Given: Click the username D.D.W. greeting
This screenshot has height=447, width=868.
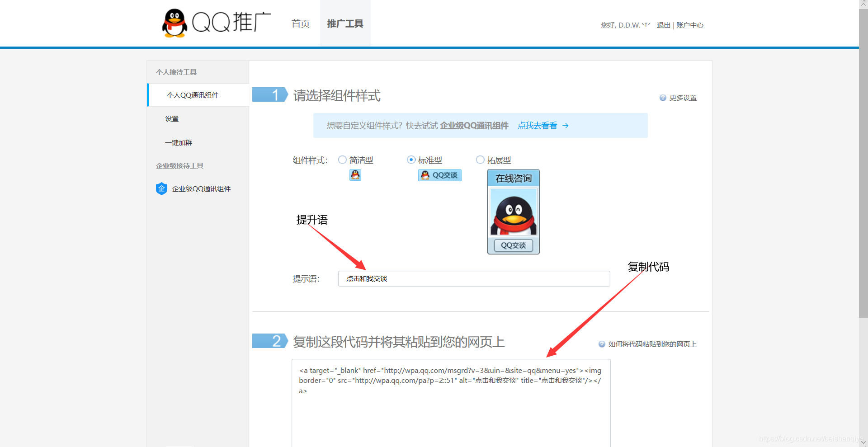Looking at the screenshot, I should tap(625, 25).
